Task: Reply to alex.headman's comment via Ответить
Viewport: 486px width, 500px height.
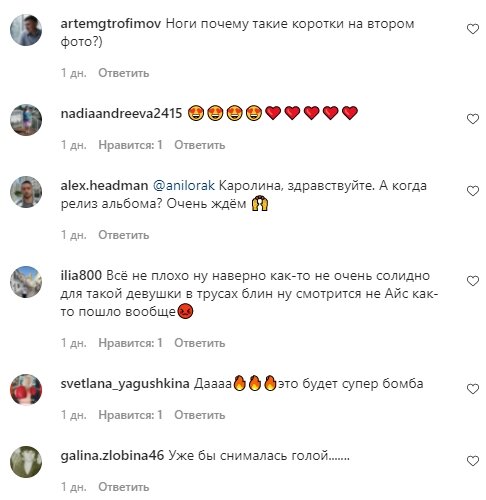Action: pos(123,235)
